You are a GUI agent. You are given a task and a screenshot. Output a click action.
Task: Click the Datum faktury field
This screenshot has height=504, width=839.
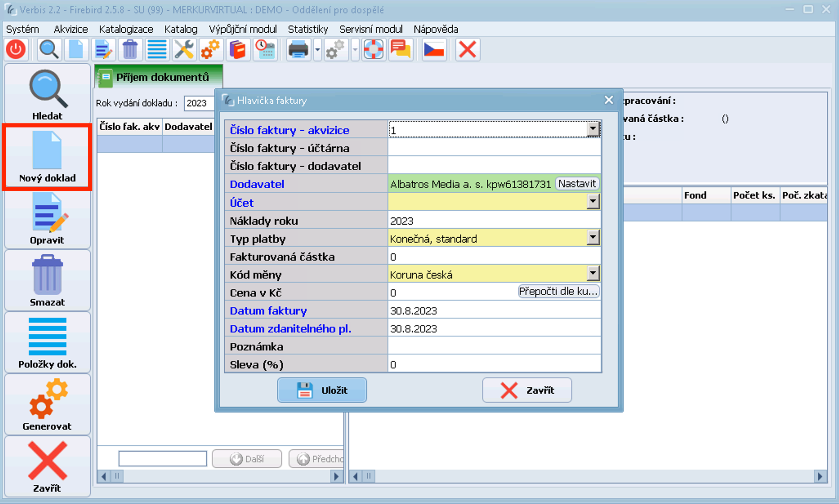pyautogui.click(x=494, y=310)
